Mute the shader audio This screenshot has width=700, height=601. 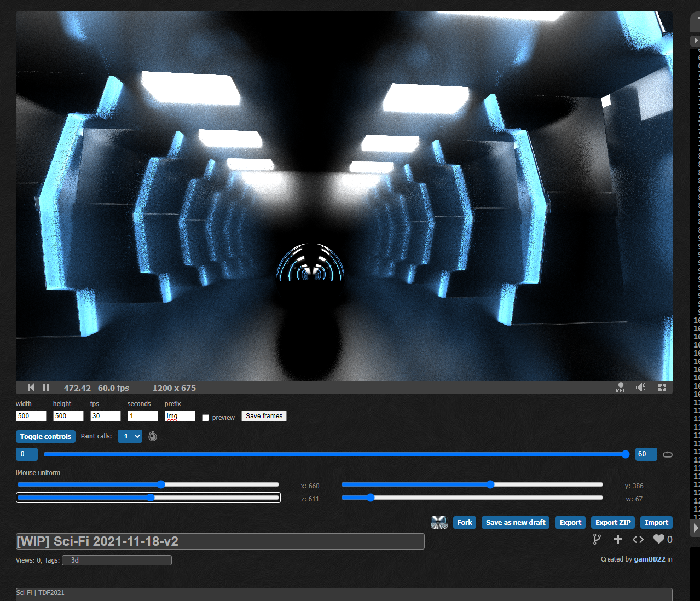(641, 388)
